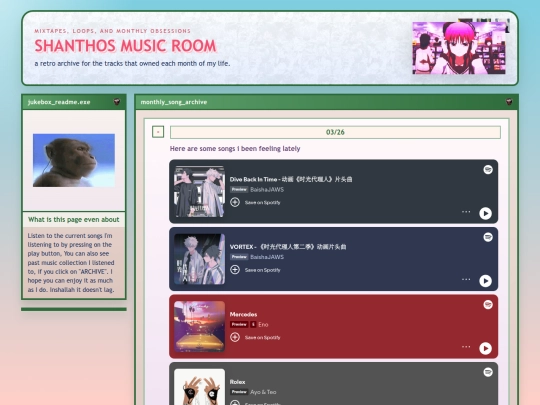Click Preview badge on Dive Back In Time

tap(239, 189)
